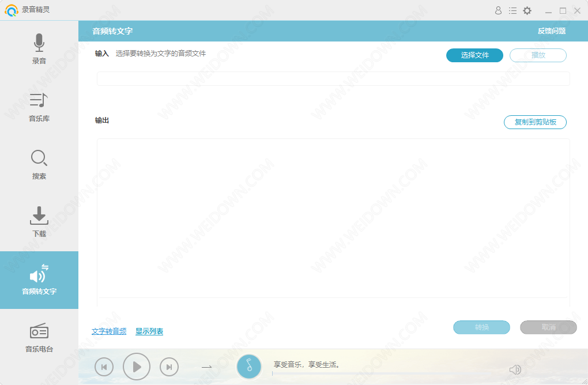This screenshot has width=588, height=385.
Task: Toggle the playback order arrow mode
Action: click(206, 367)
